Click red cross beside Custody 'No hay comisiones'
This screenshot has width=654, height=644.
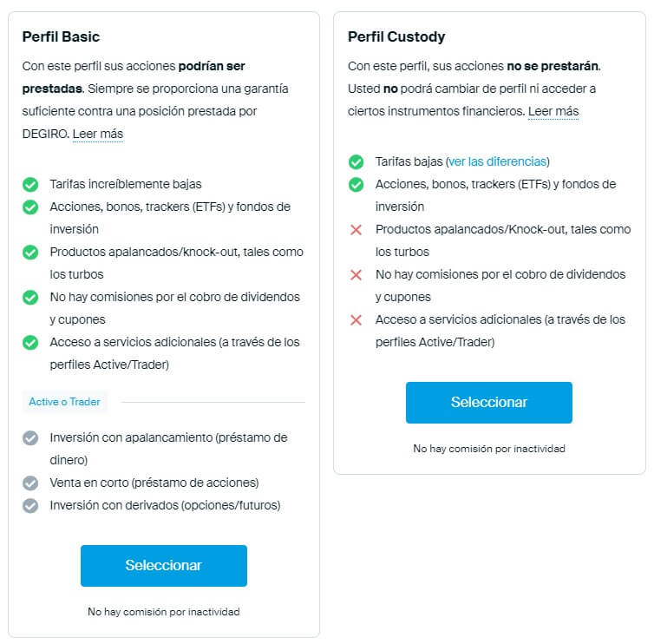356,274
